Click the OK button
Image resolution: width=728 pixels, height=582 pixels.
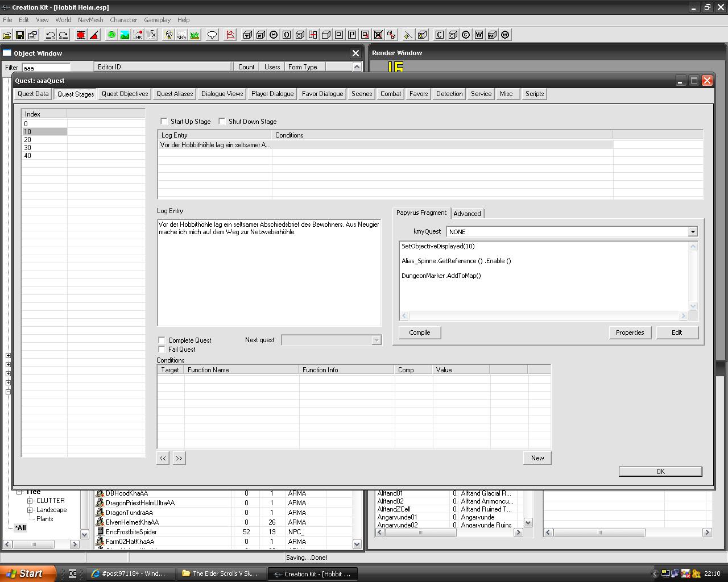click(x=660, y=472)
